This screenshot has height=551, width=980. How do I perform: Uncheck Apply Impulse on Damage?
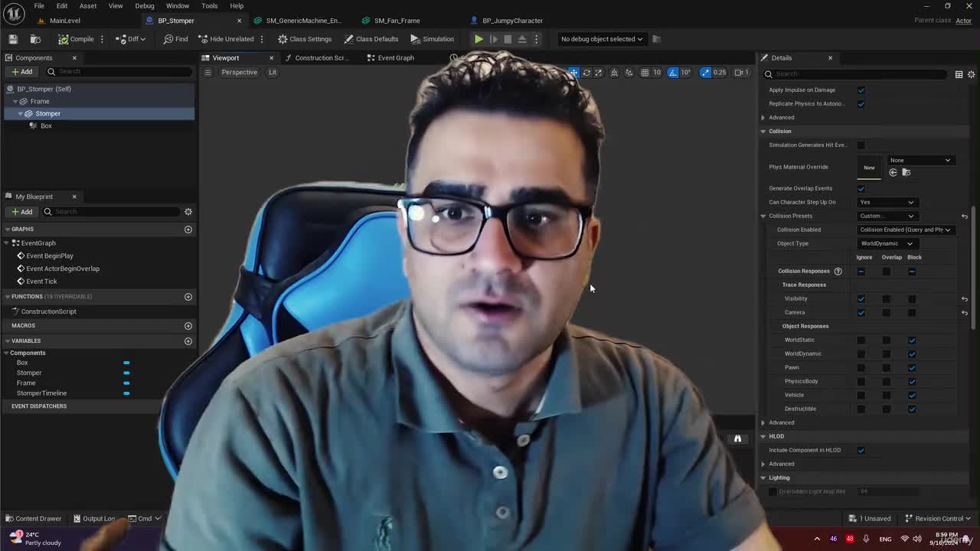tap(861, 90)
